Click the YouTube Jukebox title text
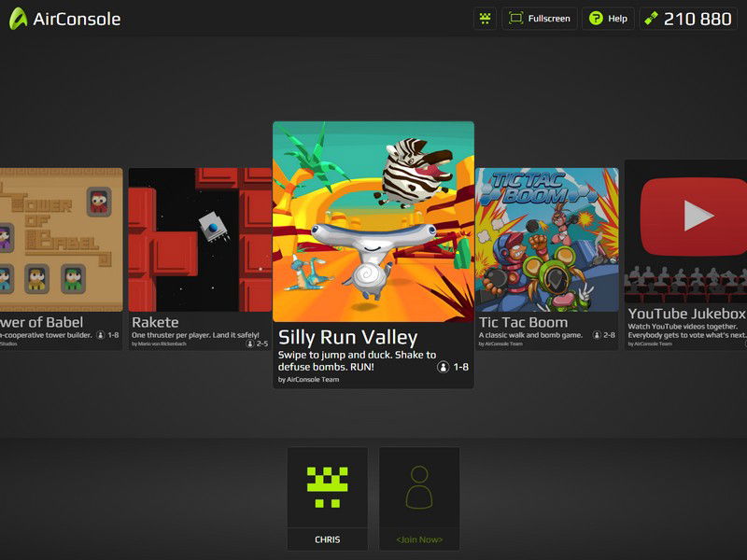The image size is (747, 560). coord(686,314)
